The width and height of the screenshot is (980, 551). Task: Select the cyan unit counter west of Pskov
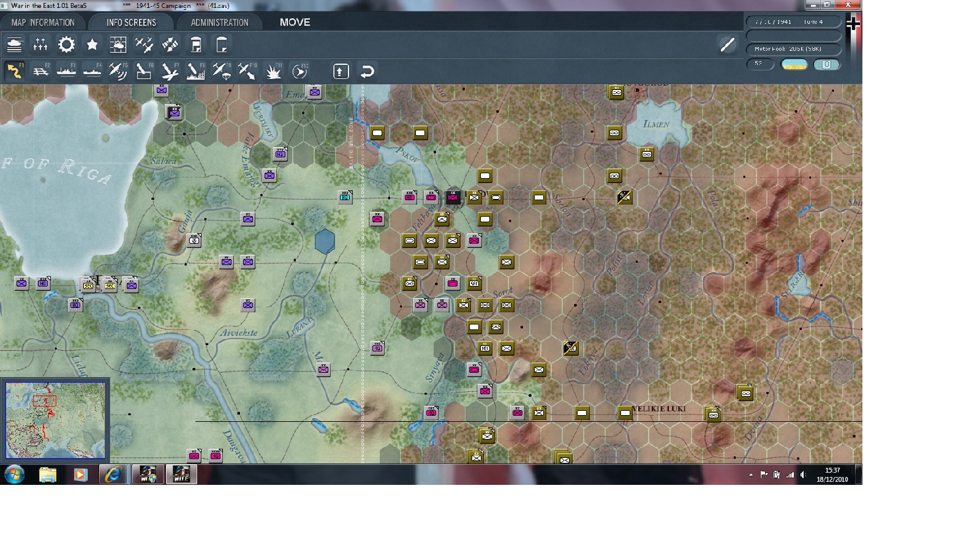345,197
